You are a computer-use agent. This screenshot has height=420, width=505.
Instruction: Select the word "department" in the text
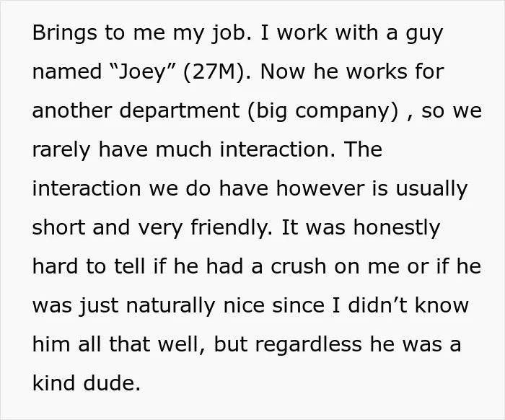pos(180,111)
